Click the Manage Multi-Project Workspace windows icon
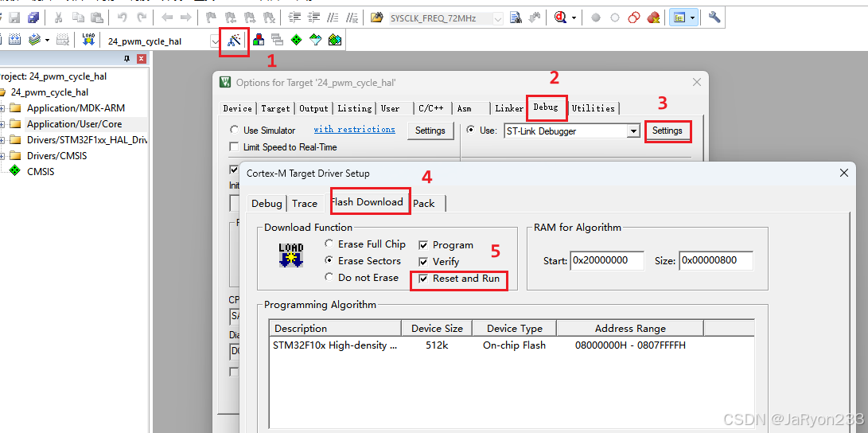The image size is (868, 433). [277, 40]
